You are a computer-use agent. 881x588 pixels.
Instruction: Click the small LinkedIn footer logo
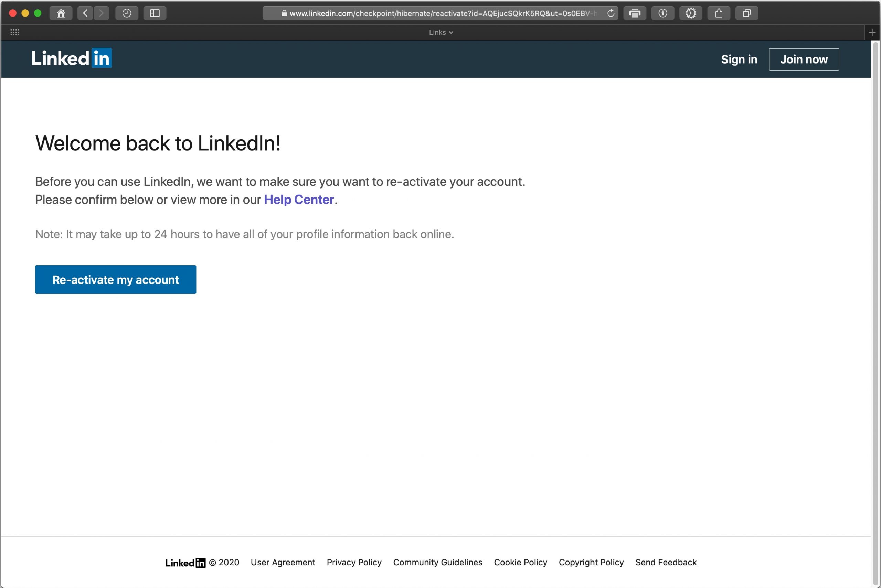(185, 563)
